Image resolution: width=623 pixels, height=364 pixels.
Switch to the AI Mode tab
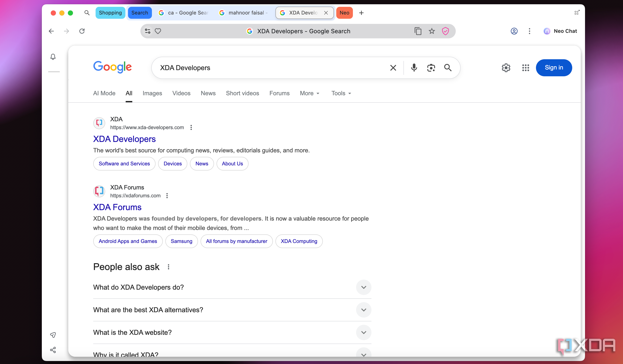tap(104, 93)
